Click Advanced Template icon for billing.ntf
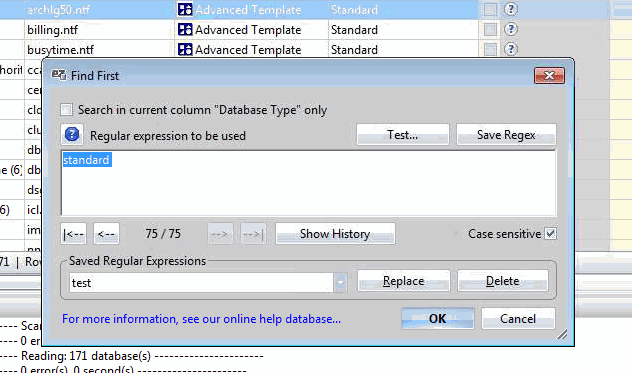 [185, 29]
